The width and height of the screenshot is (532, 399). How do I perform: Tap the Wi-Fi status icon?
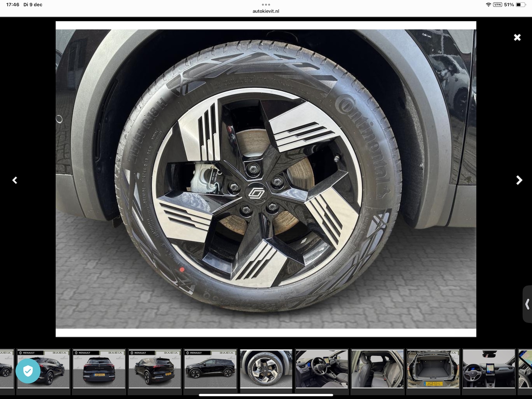tap(488, 5)
